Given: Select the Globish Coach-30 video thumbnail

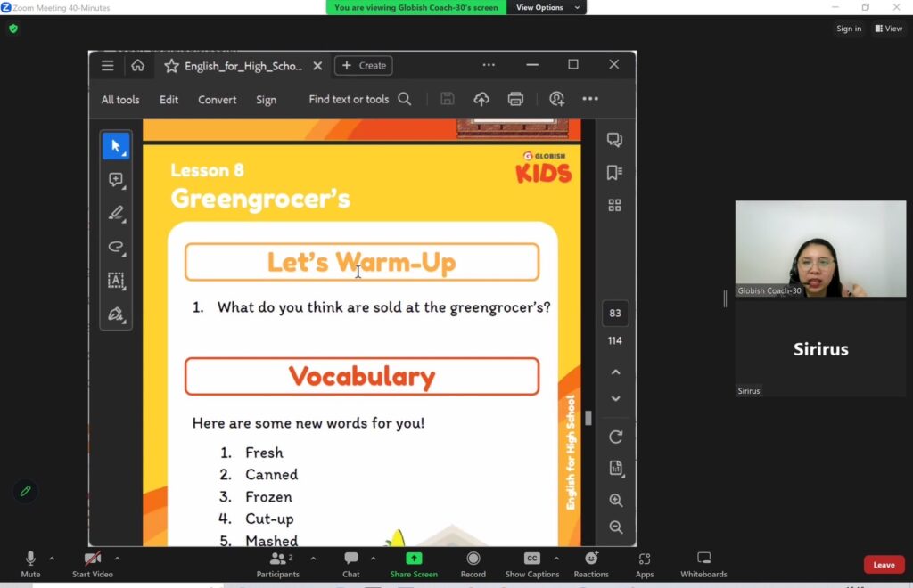Looking at the screenshot, I should (x=820, y=249).
